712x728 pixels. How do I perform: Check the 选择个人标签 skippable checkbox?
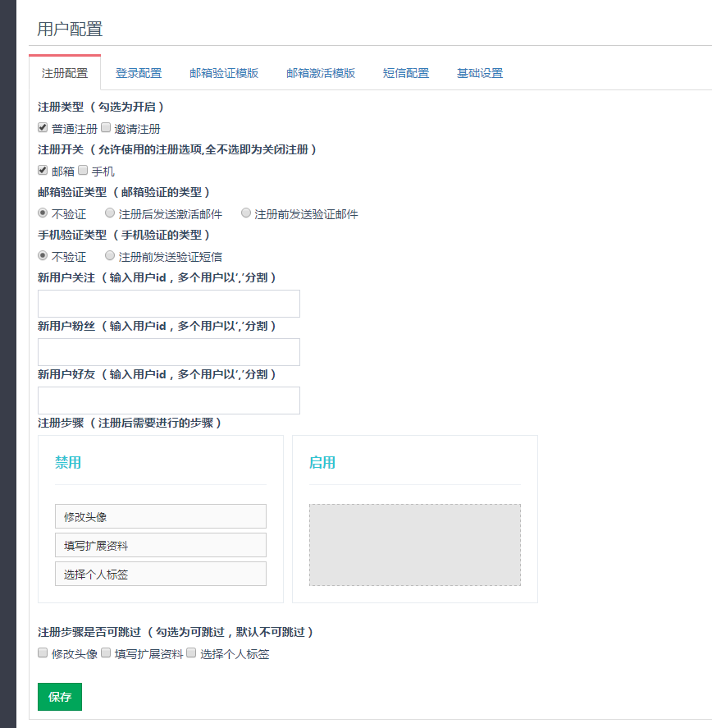191,652
